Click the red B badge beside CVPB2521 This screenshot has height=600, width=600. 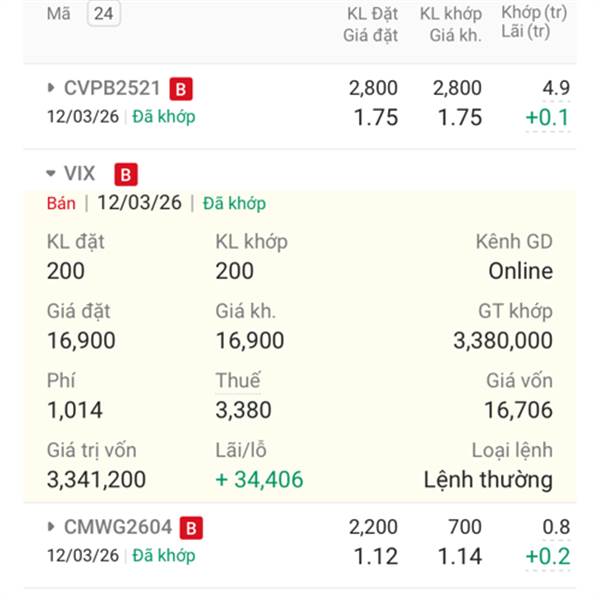[181, 89]
